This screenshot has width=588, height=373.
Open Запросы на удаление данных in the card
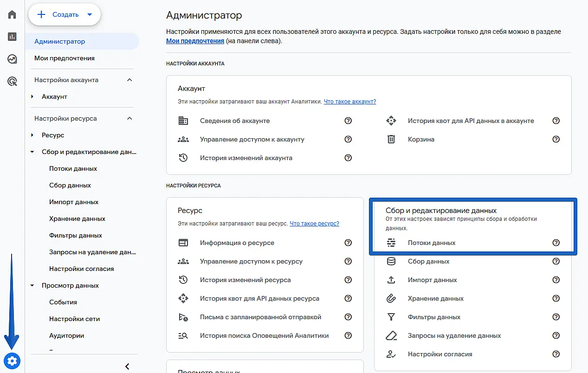point(454,335)
